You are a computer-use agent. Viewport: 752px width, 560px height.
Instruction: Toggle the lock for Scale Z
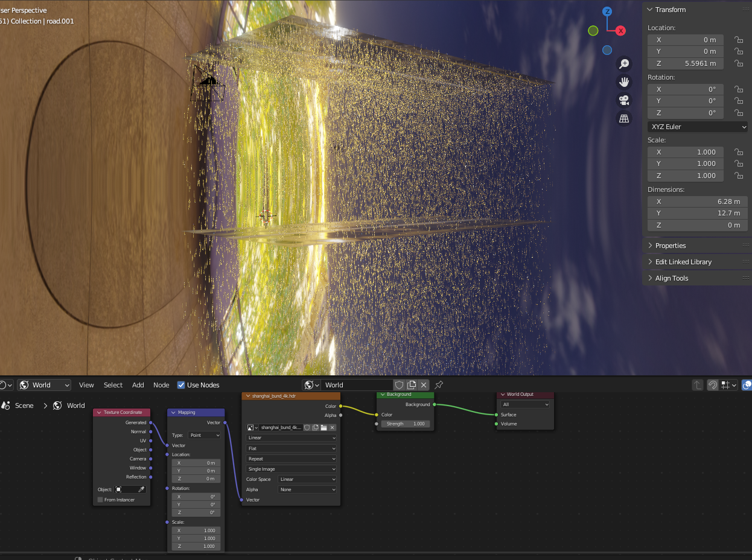[738, 176]
